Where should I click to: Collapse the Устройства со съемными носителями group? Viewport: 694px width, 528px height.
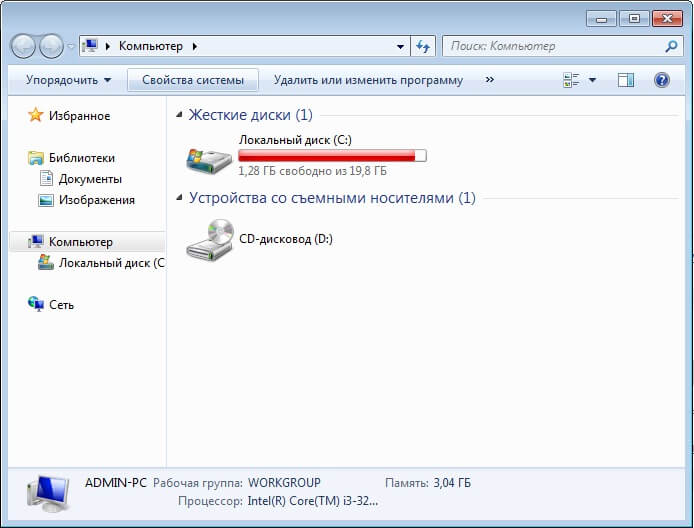click(x=180, y=199)
